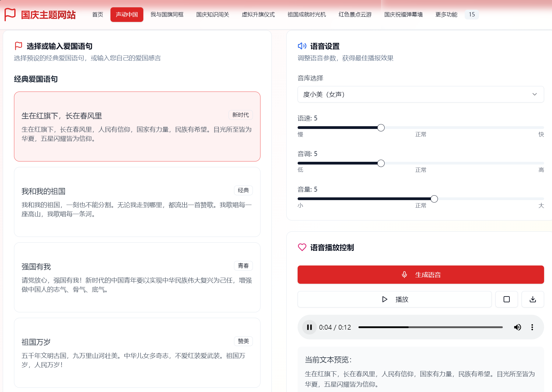
Task: Select the 生在红旗下 quote card
Action: pos(137,127)
